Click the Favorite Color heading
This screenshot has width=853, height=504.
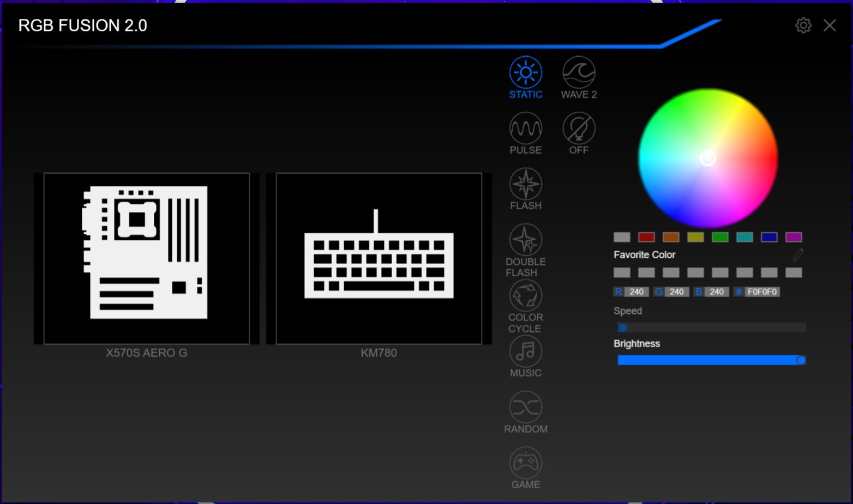pyautogui.click(x=644, y=254)
